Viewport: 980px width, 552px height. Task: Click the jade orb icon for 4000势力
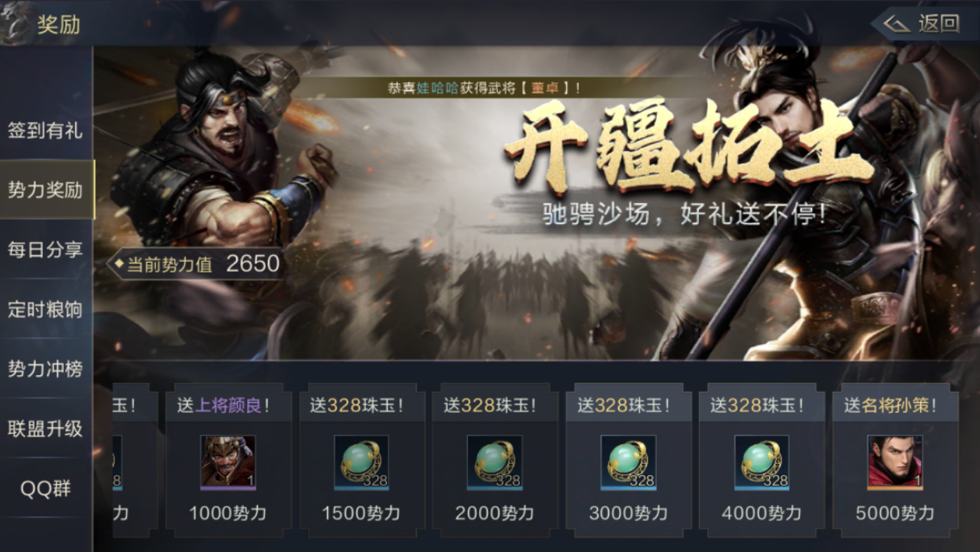[762, 462]
